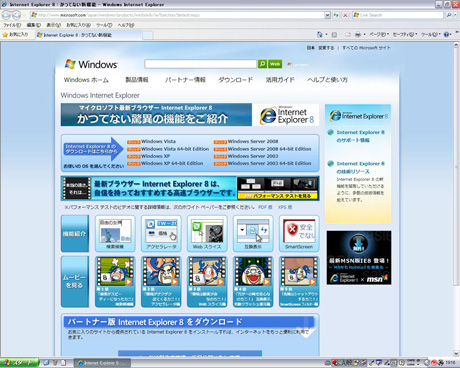Viewport: 460px width, 368px height.
Task: Open the ツール menu in the menu bar
Action: pos(104,25)
